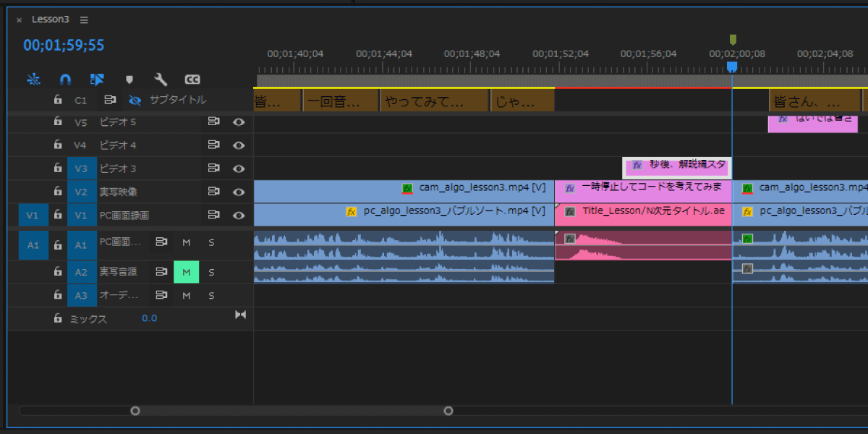Click the CC caption track options icon
868x434 pixels.
click(192, 80)
